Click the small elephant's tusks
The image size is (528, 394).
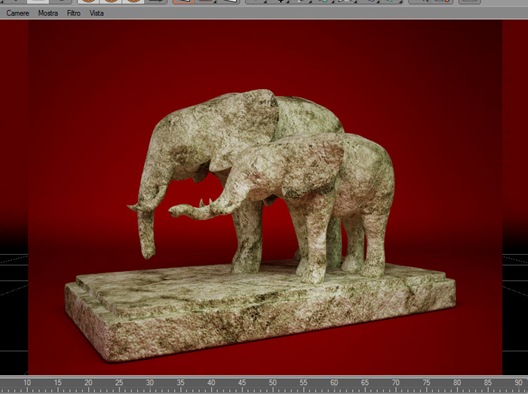click(206, 203)
